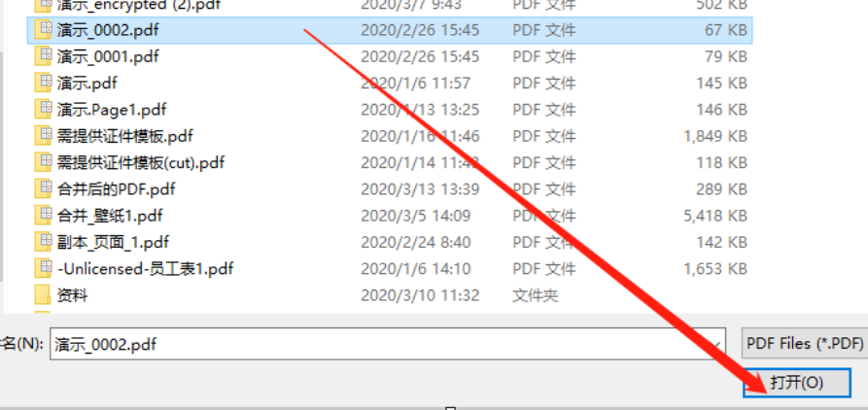Select the 演示.pdf file icon
Screen dimensions: 868x410
pos(43,83)
